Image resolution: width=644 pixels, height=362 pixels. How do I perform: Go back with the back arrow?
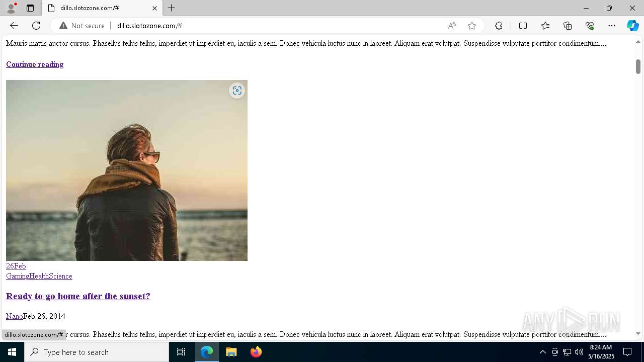pyautogui.click(x=14, y=26)
